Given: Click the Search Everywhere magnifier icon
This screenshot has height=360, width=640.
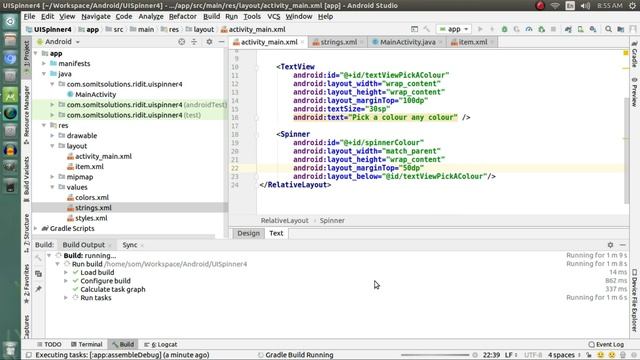Looking at the screenshot, I should (x=608, y=29).
